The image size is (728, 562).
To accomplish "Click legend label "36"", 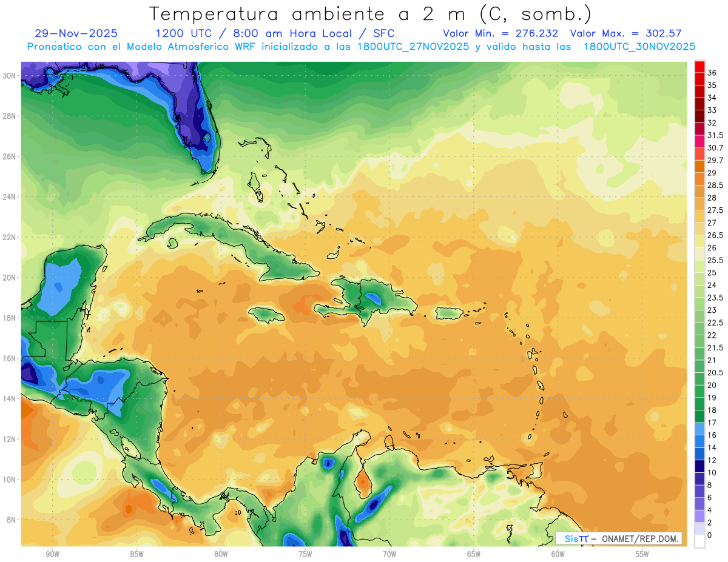I will tap(712, 72).
